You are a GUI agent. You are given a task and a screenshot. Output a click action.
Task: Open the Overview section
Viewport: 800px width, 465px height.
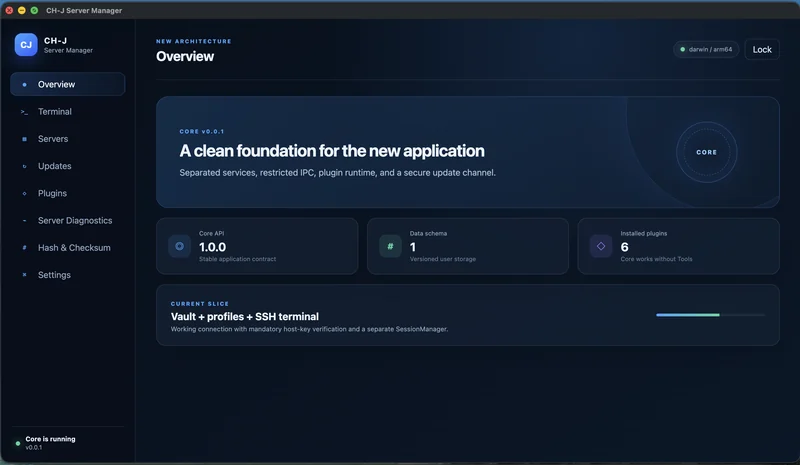[x=68, y=84]
